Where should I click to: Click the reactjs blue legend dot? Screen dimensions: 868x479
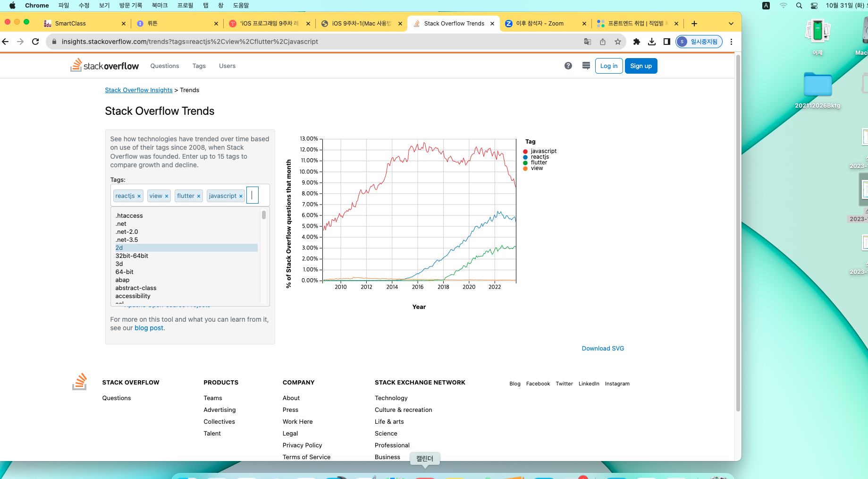525,157
